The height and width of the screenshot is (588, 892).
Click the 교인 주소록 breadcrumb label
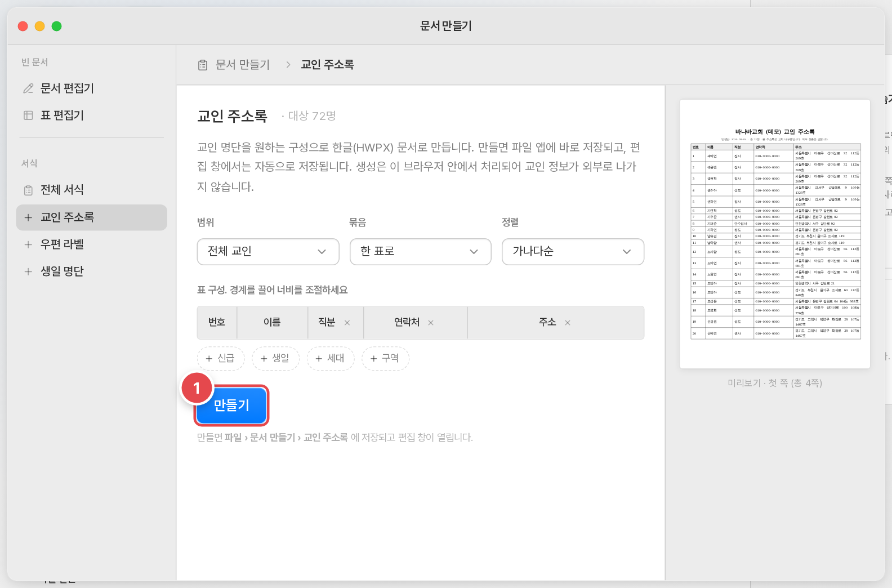[328, 65]
